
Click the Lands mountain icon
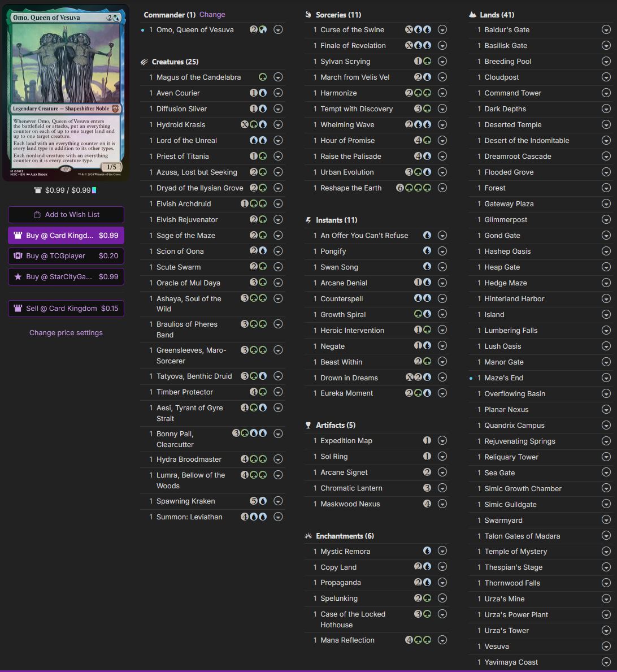472,15
